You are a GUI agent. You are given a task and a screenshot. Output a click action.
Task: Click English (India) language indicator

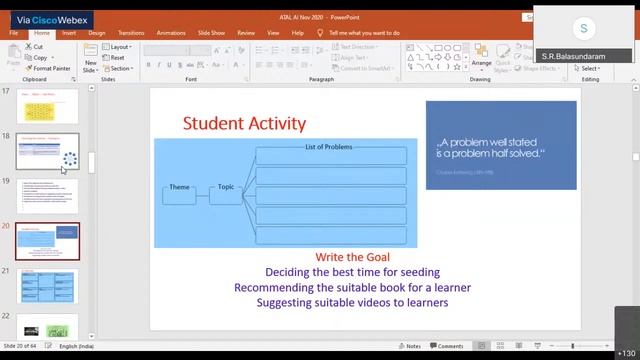pos(76,346)
